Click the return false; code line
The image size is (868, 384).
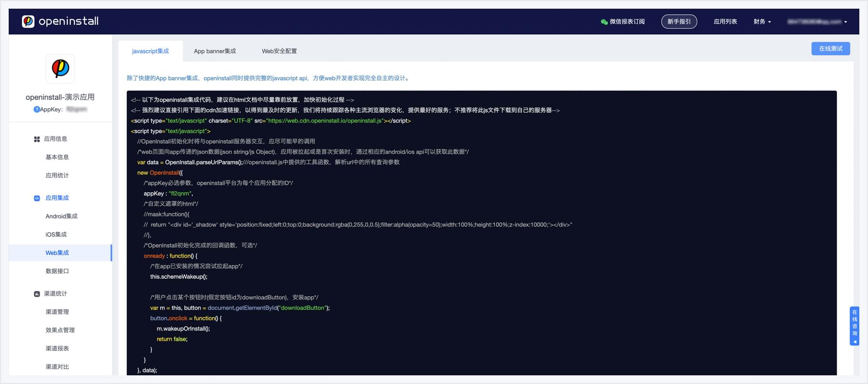172,340
